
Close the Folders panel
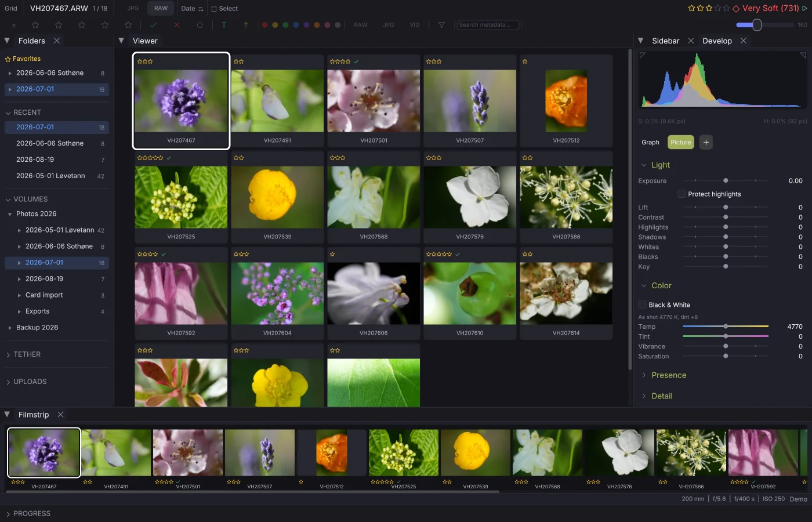pyautogui.click(x=57, y=41)
